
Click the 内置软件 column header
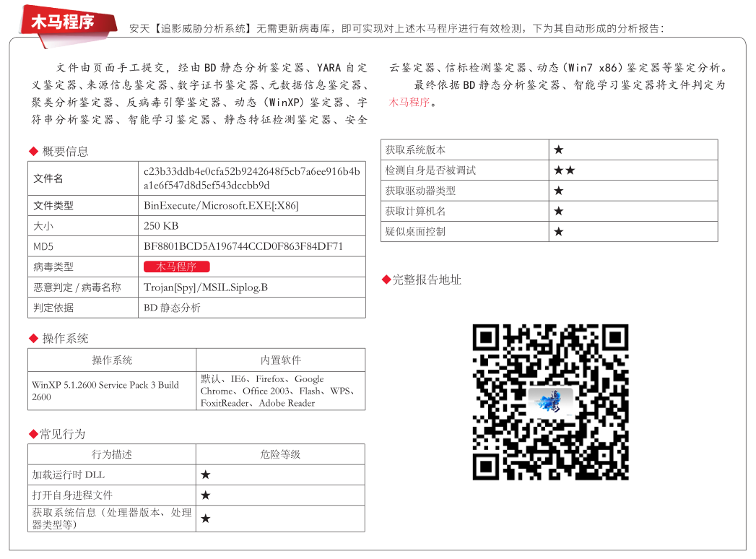[x=281, y=360]
